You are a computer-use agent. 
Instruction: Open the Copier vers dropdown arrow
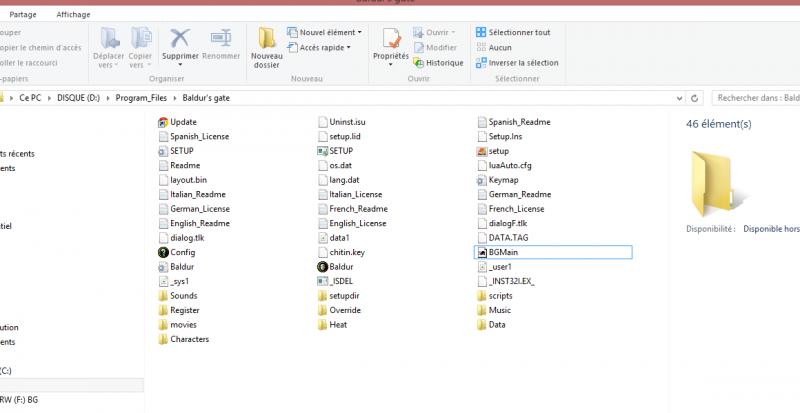pyautogui.click(x=148, y=65)
